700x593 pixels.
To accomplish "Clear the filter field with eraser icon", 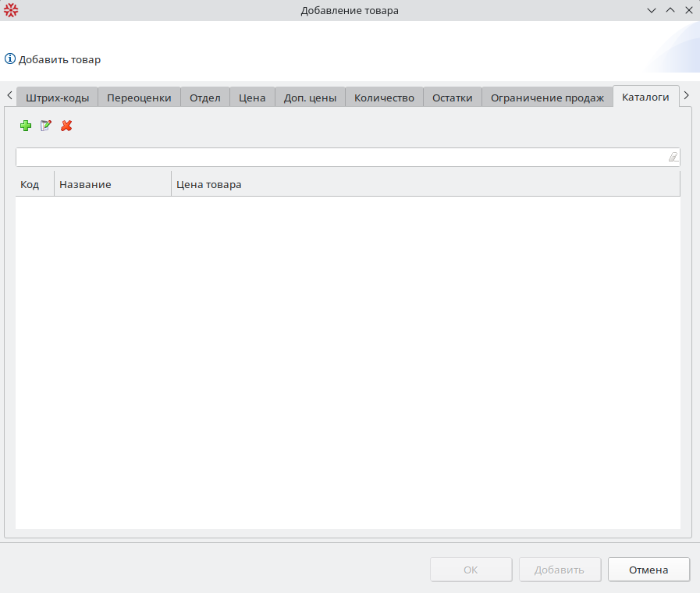I will (673, 157).
